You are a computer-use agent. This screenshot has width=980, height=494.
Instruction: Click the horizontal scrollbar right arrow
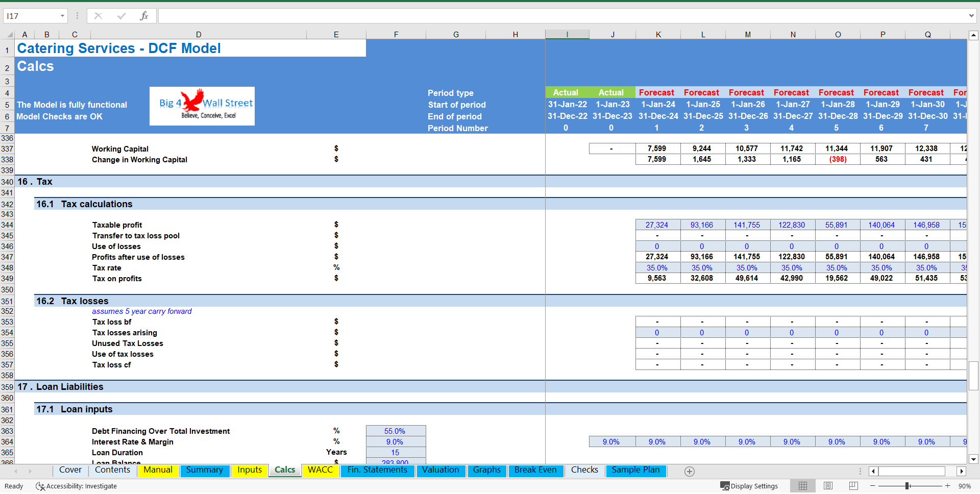click(x=962, y=471)
